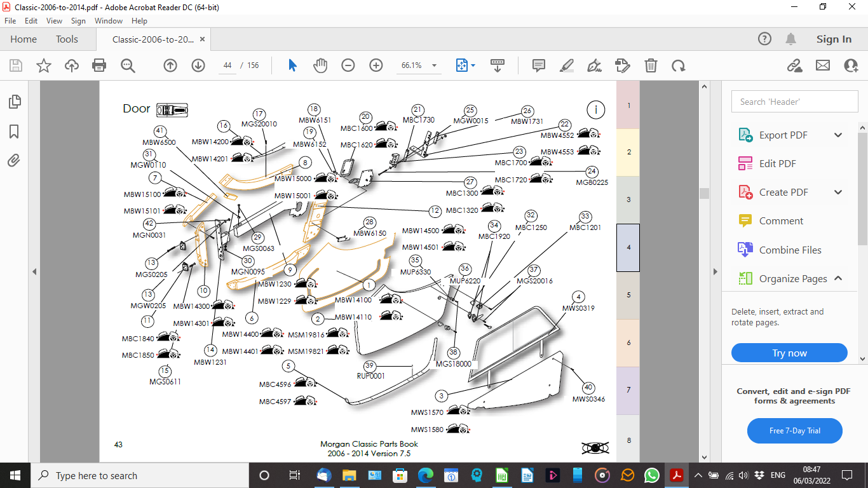Star this file with the bookmark star icon
This screenshot has width=868, height=488.
[x=44, y=65]
